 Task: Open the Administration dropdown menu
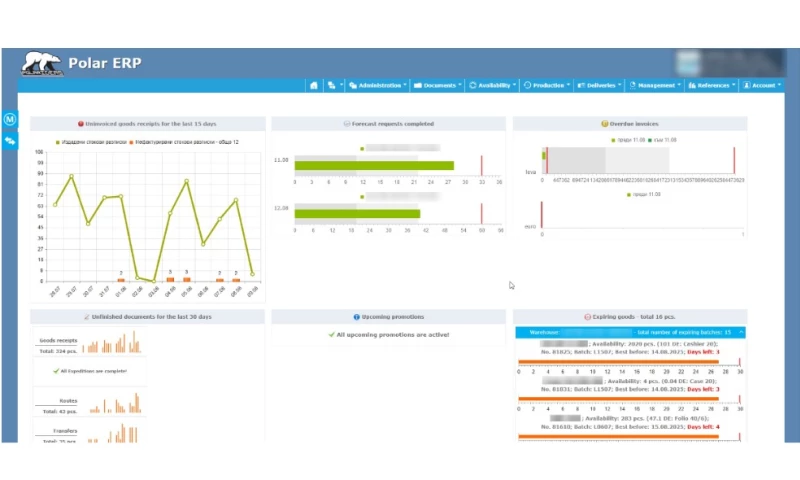click(377, 86)
